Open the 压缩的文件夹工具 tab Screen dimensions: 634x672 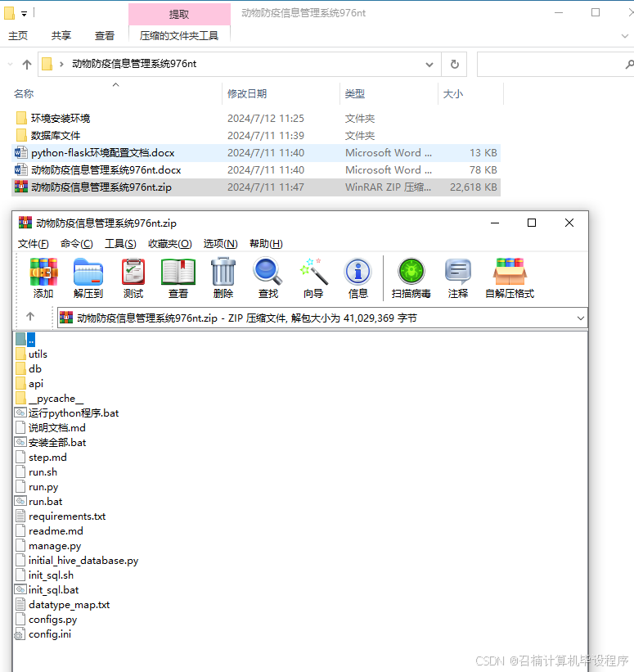tap(179, 35)
